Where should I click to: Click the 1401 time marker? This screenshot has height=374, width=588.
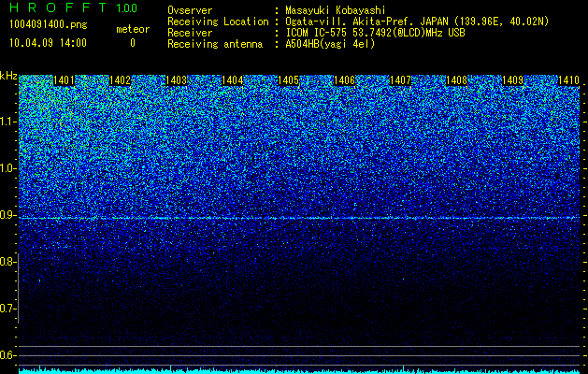click(x=65, y=80)
